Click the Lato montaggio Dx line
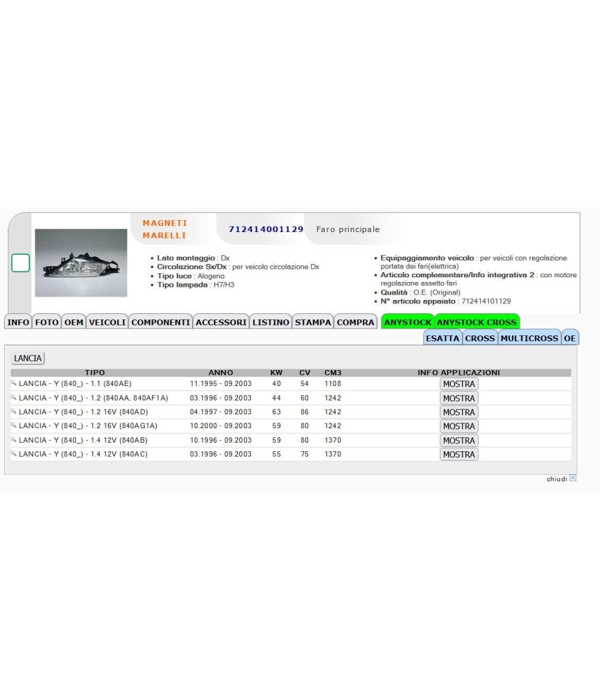 tap(193, 257)
